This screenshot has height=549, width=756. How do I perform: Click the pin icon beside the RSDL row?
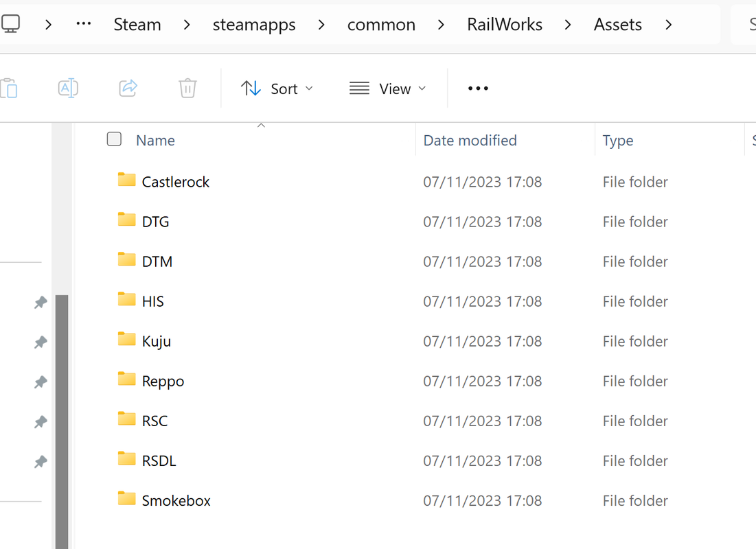coord(41,463)
